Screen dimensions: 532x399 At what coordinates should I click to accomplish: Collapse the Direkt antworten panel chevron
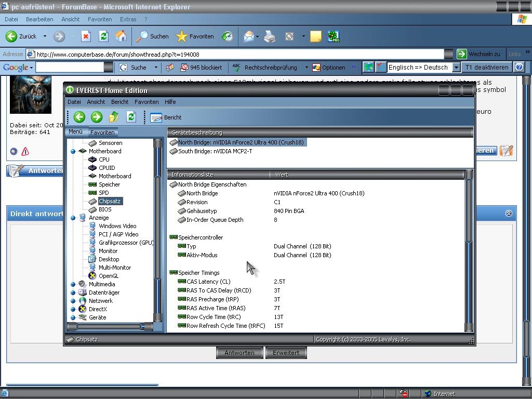509,214
